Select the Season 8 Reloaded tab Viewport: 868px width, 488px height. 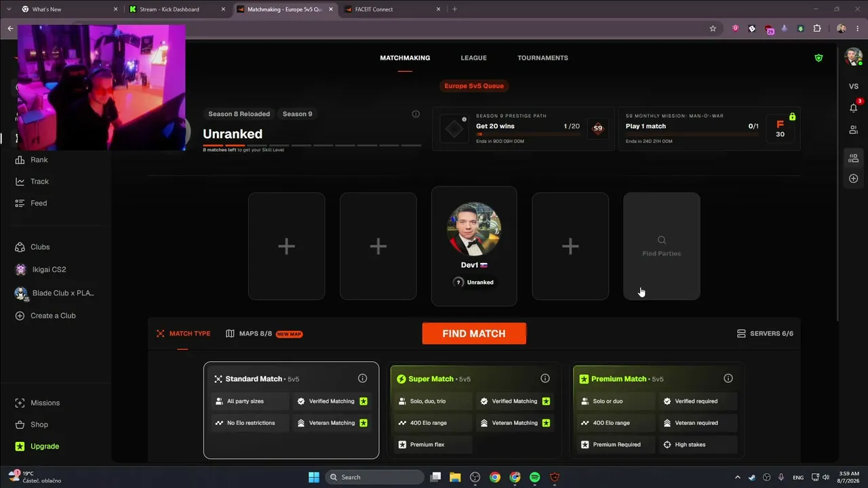point(239,114)
